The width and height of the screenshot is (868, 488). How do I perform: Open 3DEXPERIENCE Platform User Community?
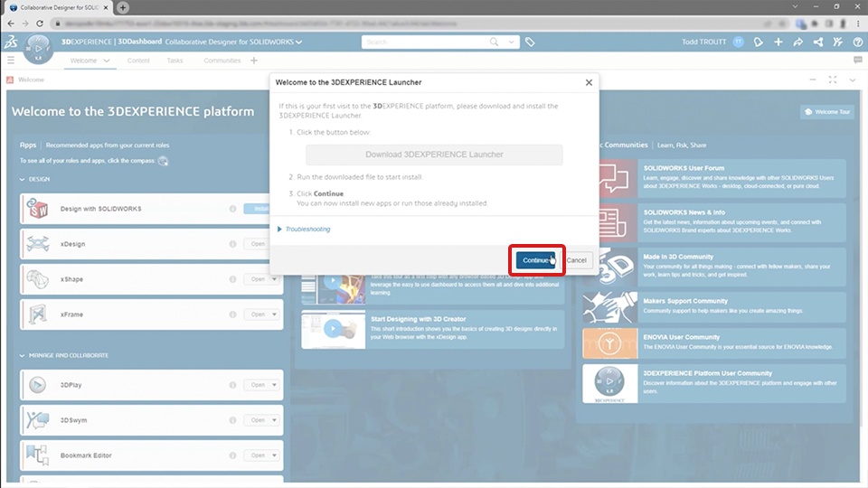[713, 383]
